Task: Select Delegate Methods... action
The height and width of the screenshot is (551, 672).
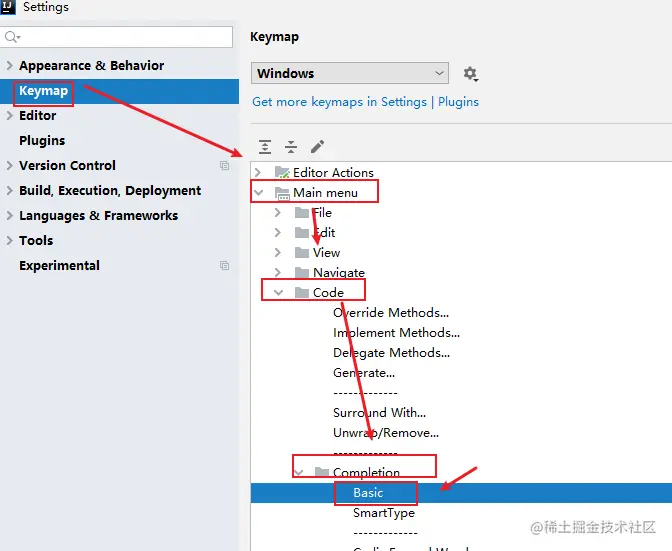Action: tap(391, 353)
